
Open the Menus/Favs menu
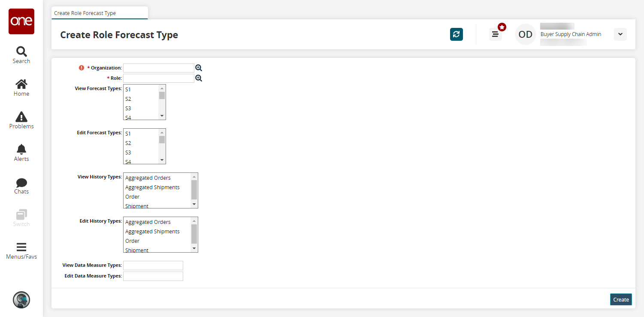[21, 251]
